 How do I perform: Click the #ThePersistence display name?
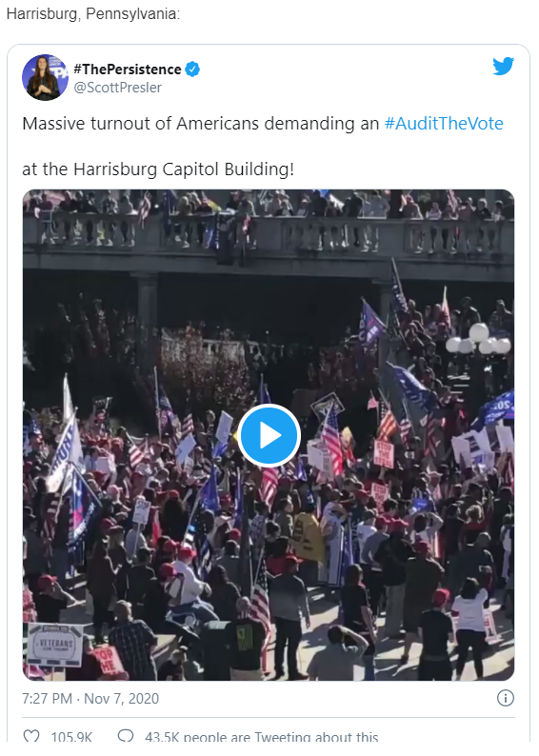coord(128,70)
